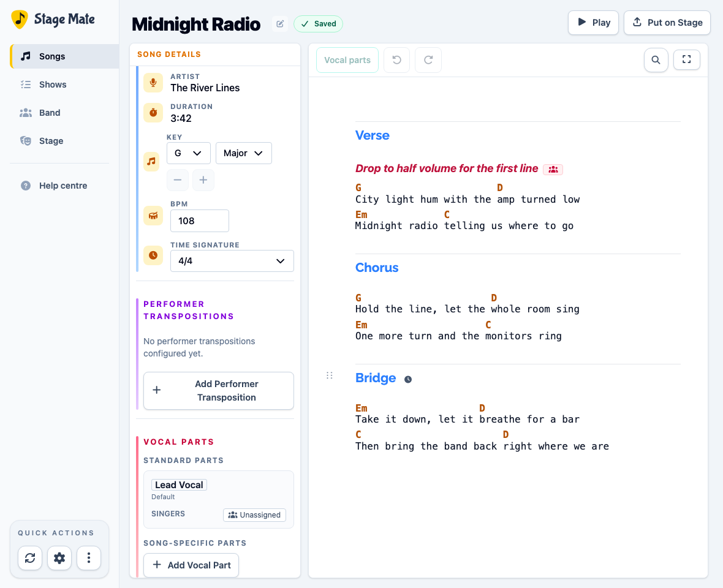
Task: Click the clock icon next to Bridge
Action: pyautogui.click(x=408, y=379)
